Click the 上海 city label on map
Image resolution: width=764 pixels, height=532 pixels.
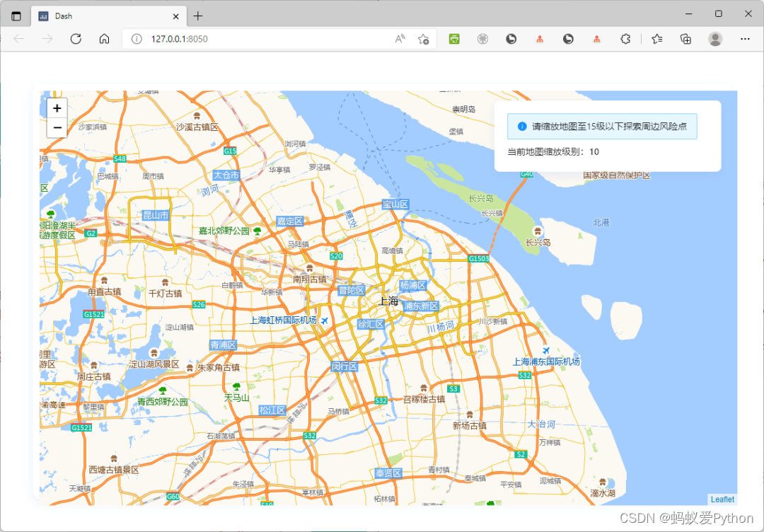pos(388,301)
